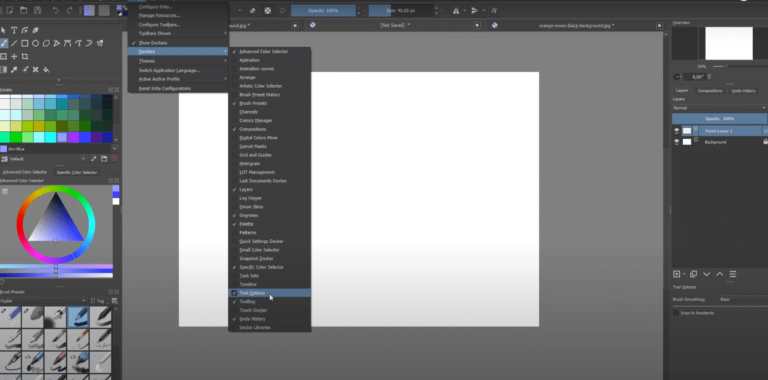The image size is (768, 380).
Task: Open Brush Smoothing Basic dropdown
Action: tap(743, 299)
